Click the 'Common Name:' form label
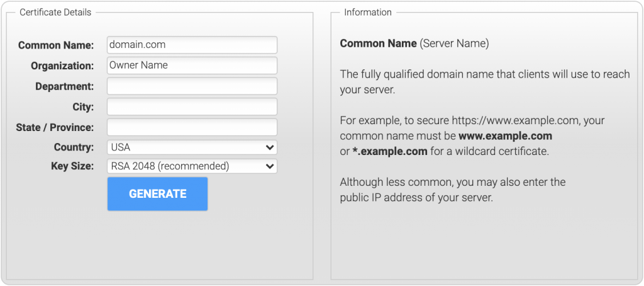The height and width of the screenshot is (286, 644). click(x=56, y=45)
